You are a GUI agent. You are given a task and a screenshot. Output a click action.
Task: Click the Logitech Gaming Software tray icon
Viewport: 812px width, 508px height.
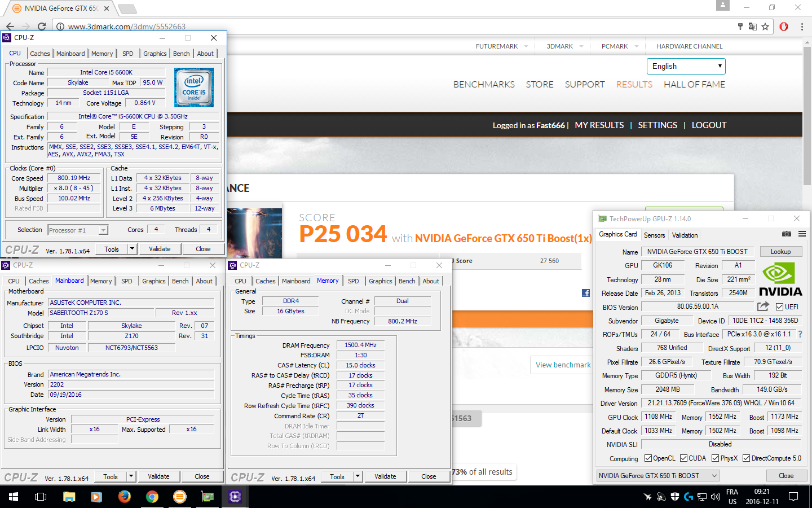689,497
